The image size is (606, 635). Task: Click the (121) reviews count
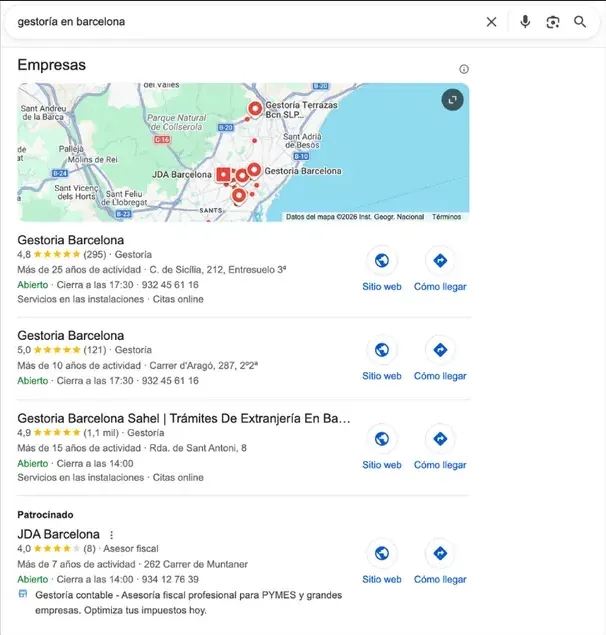pyautogui.click(x=95, y=350)
